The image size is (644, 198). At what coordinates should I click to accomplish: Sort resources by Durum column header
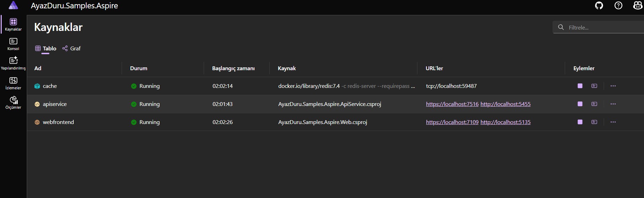tap(139, 68)
